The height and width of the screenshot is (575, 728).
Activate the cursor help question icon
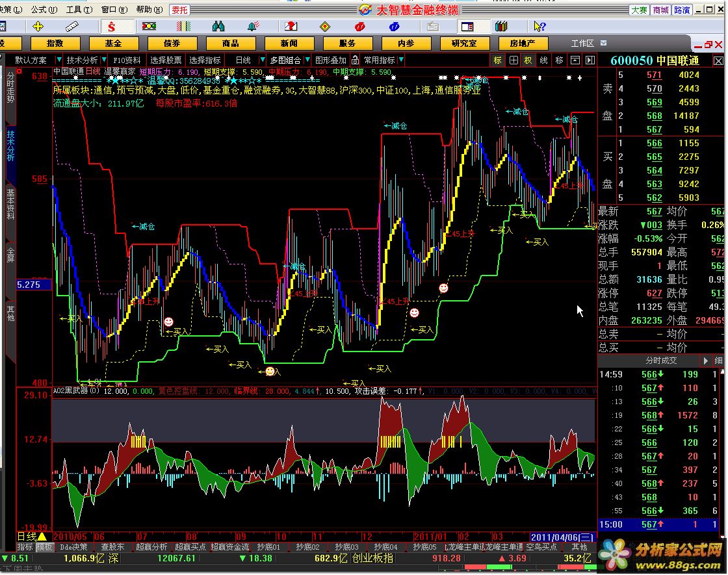[x=539, y=27]
